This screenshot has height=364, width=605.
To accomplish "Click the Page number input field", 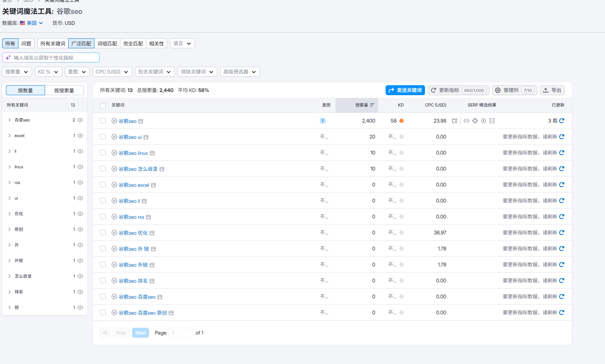I will (181, 333).
